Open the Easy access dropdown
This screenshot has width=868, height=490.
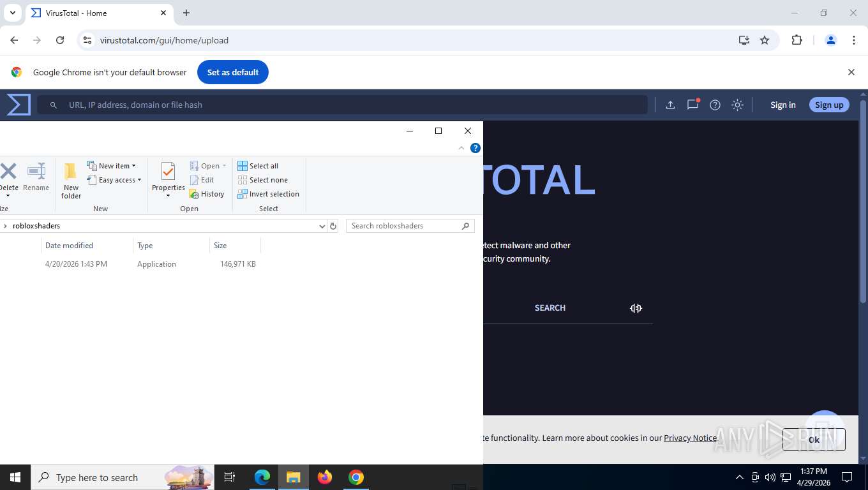coord(114,180)
